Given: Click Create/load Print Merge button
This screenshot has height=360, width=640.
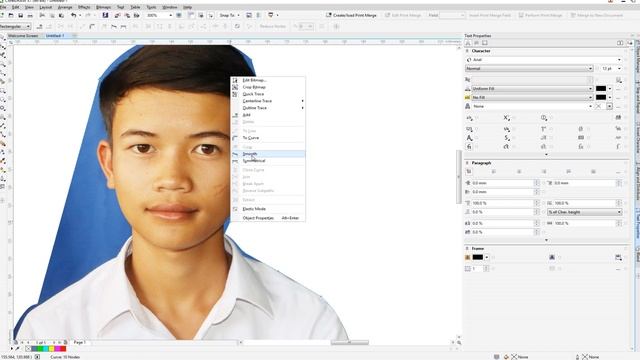Looking at the screenshot, I should pyautogui.click(x=351, y=16).
